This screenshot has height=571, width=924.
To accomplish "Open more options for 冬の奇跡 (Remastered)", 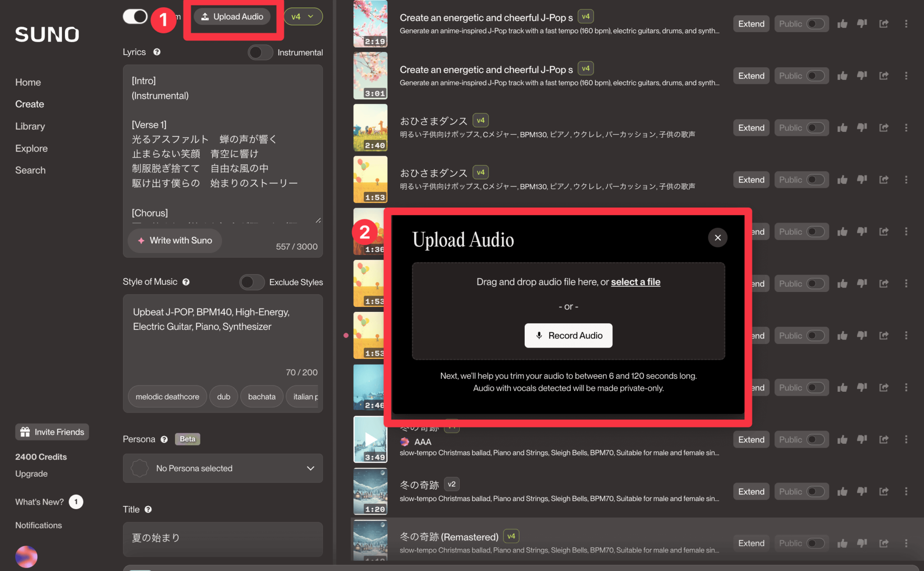I will [x=906, y=543].
